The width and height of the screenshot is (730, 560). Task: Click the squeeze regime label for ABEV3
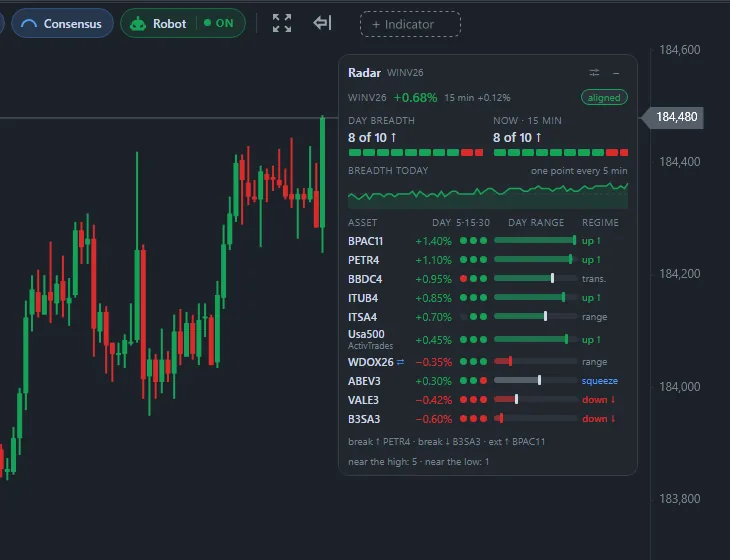coord(600,381)
